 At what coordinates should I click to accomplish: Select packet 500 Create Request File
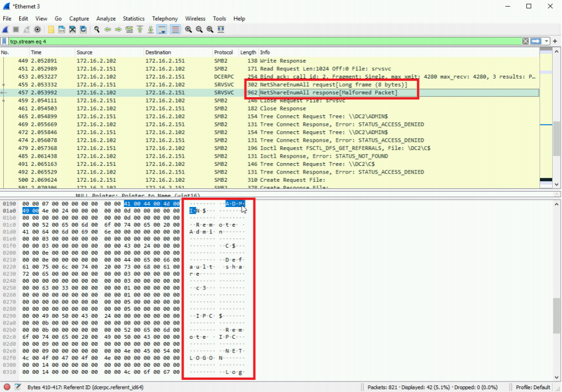(x=269, y=180)
